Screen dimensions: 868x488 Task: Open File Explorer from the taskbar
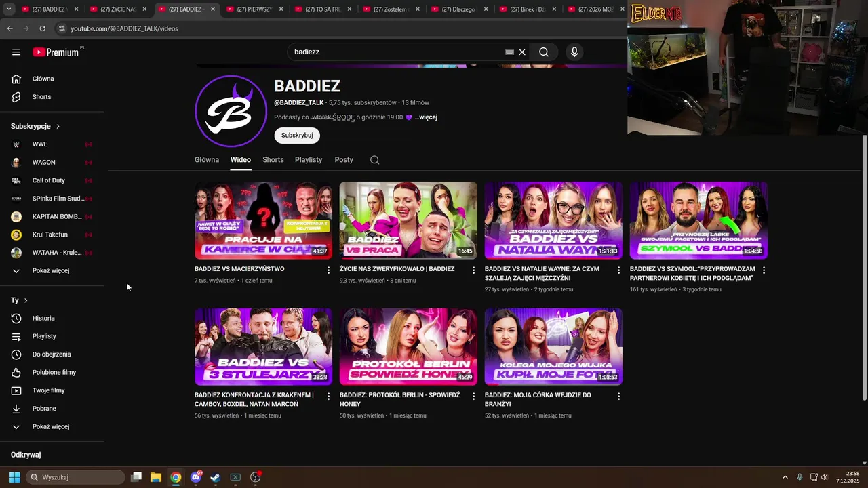(x=156, y=477)
